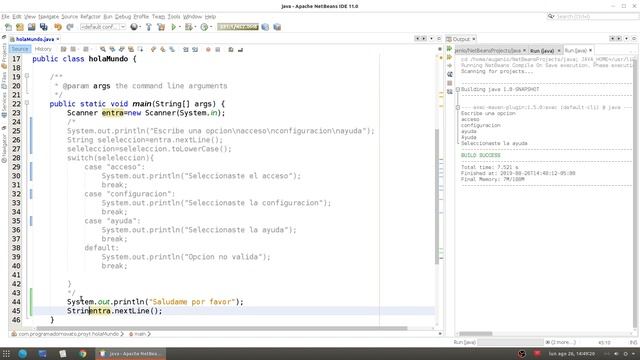This screenshot has width=640, height=360.
Task: Open the File menu
Action: [5, 17]
